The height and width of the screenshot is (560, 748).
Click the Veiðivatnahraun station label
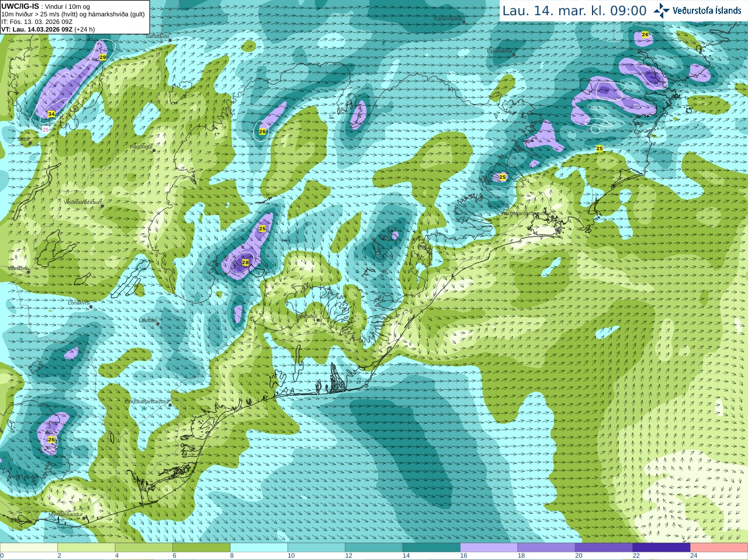(x=83, y=202)
